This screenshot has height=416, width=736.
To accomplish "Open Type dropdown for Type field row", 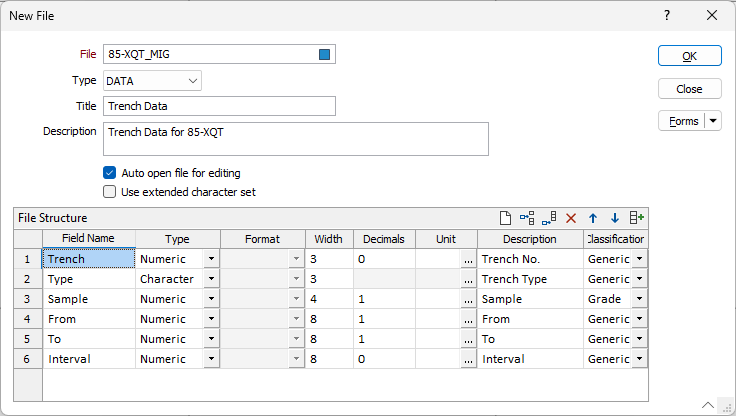I will [x=211, y=279].
